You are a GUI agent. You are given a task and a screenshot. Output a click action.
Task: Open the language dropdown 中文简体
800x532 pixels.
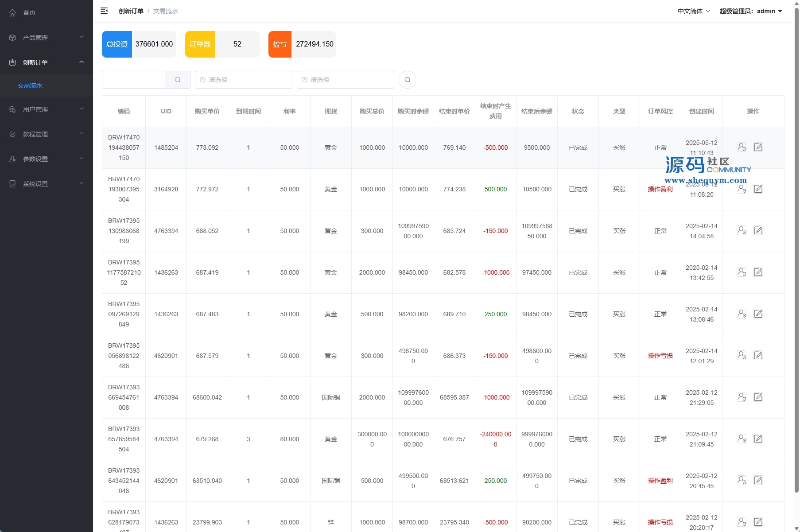[x=693, y=11]
